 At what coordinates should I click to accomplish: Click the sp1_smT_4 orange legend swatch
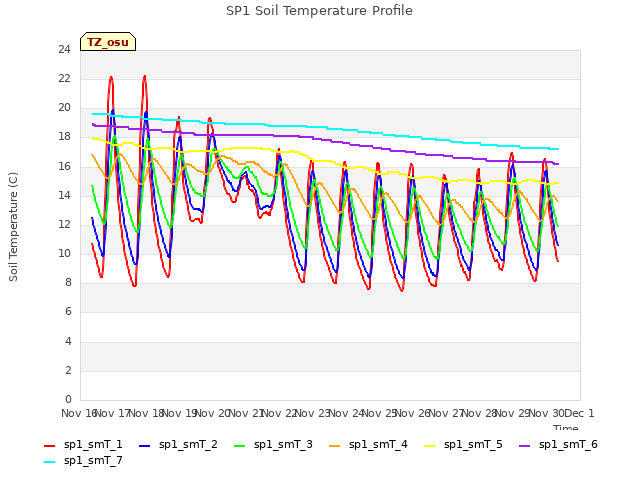[334, 446]
